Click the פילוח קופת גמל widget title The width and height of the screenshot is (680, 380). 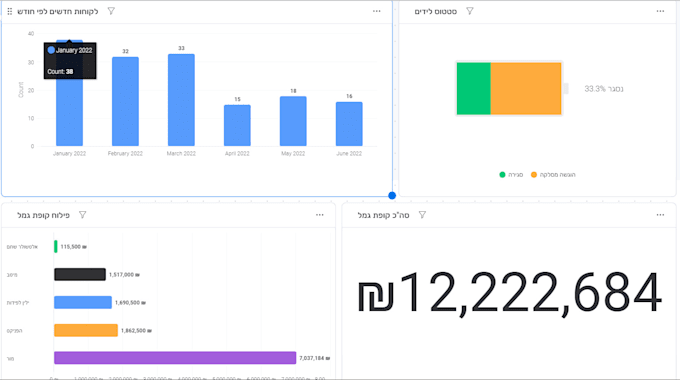pos(43,215)
